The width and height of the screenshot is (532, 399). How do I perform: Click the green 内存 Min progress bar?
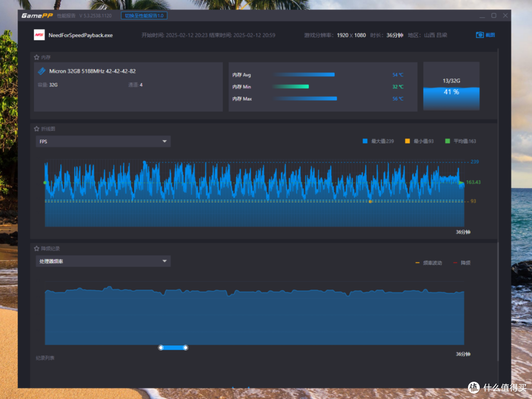(x=291, y=87)
